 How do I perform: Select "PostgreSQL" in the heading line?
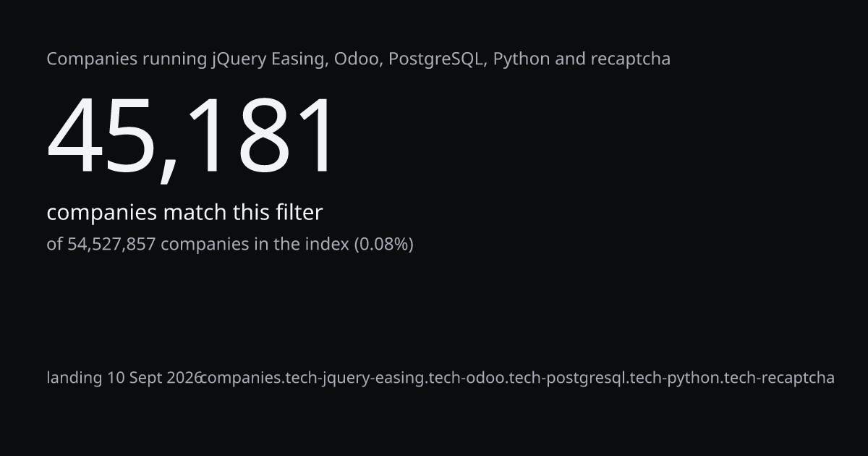coord(436,59)
